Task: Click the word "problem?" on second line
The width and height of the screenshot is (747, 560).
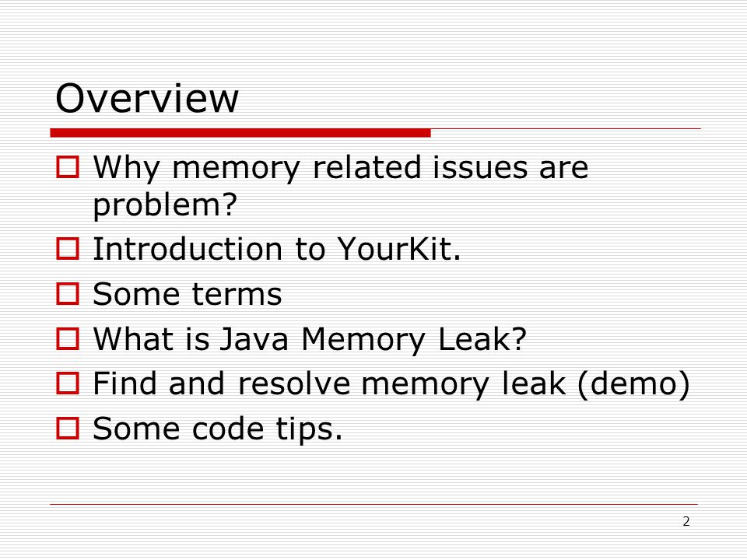Action: [x=165, y=205]
